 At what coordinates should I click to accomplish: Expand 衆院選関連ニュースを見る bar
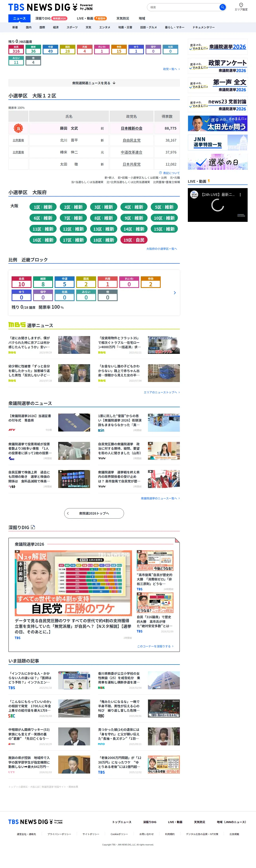(x=94, y=83)
